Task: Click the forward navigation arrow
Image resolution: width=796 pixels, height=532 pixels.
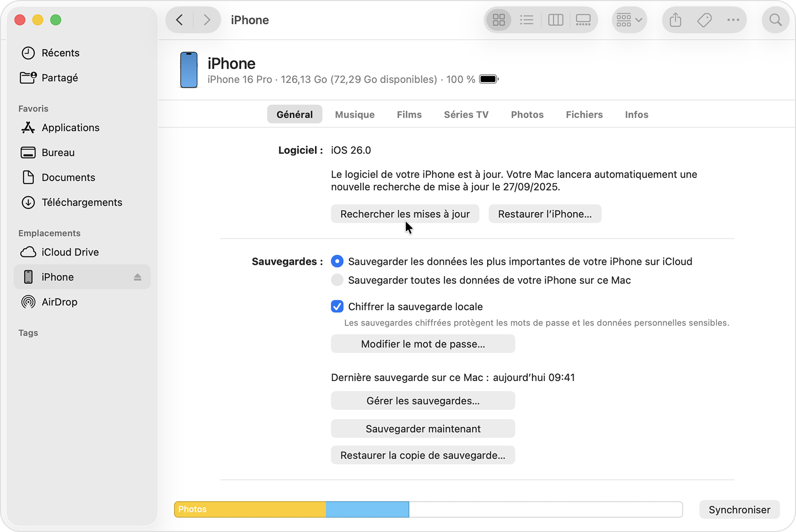Action: pyautogui.click(x=207, y=20)
